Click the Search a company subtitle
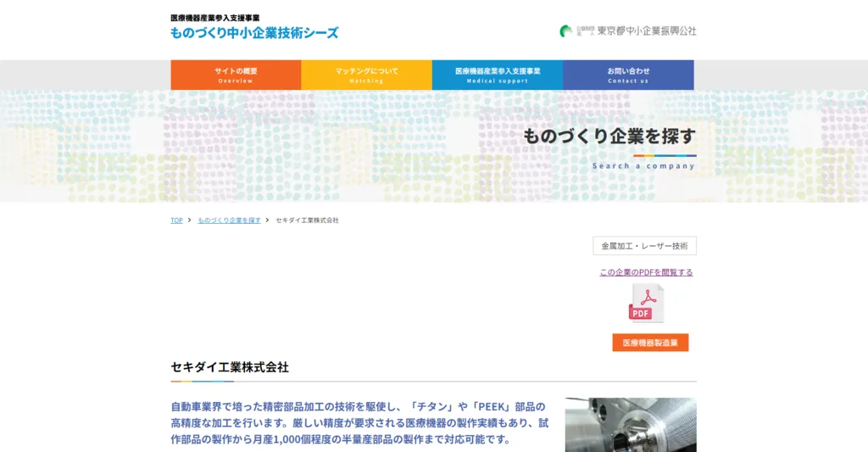The image size is (868, 452). 644,165
